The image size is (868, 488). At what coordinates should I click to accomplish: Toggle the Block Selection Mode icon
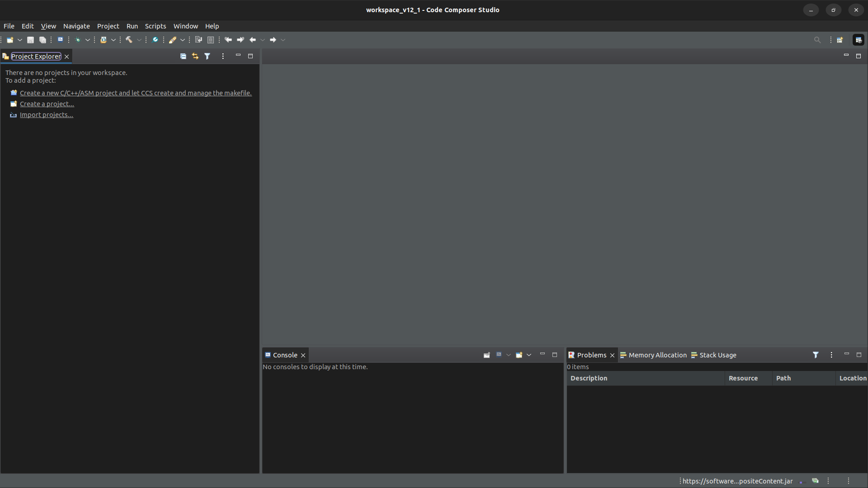[211, 40]
